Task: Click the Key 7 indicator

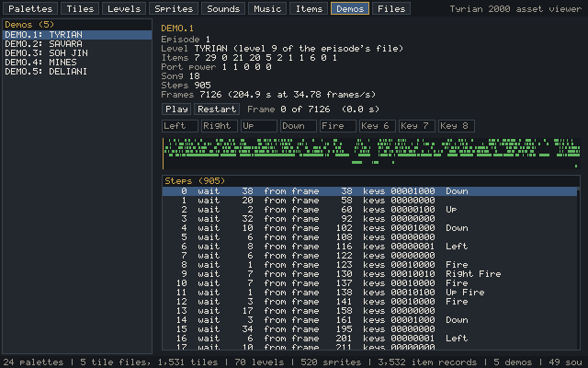Action: [417, 126]
